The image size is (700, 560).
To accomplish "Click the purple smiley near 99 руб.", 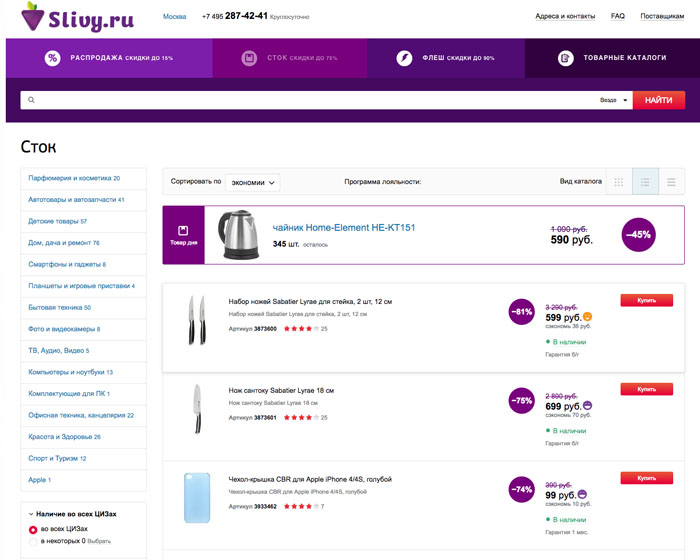I will pos(582,494).
